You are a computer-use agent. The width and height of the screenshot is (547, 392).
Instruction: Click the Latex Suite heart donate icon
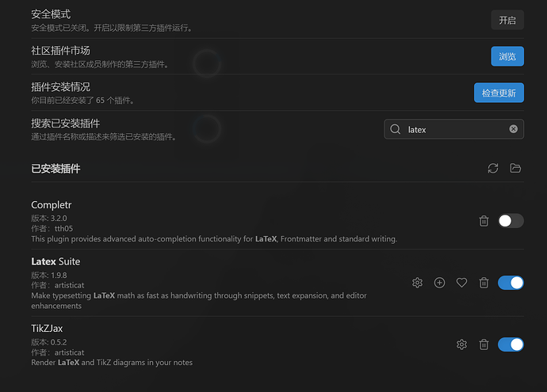click(461, 283)
